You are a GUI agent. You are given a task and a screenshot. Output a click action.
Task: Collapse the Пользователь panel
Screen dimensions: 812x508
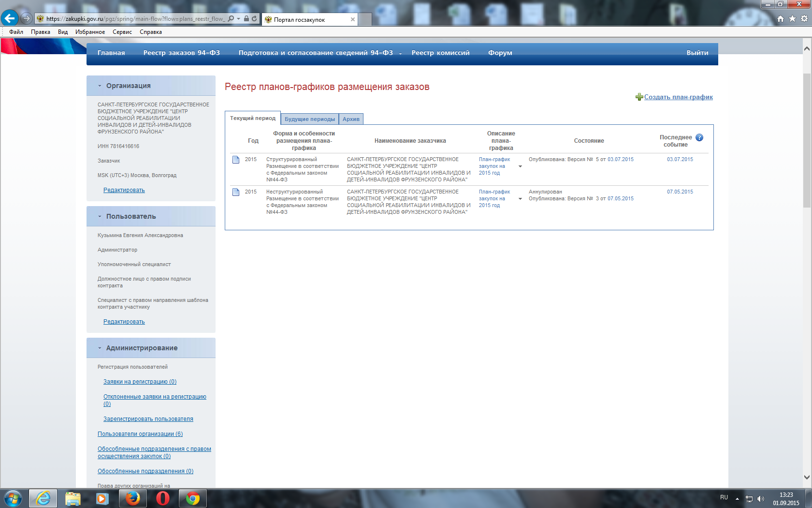(100, 217)
